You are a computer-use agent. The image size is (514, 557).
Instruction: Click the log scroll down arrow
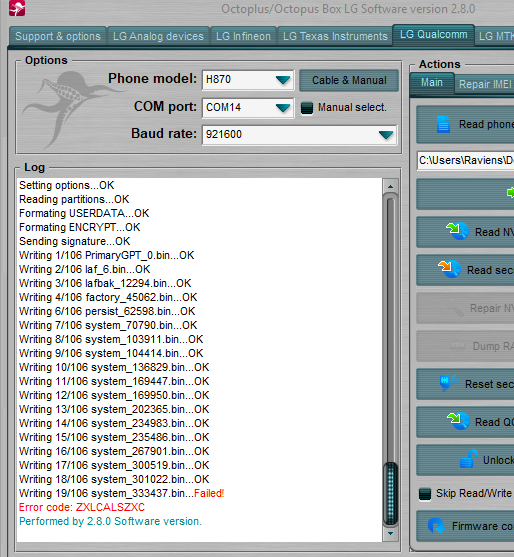pos(390,533)
